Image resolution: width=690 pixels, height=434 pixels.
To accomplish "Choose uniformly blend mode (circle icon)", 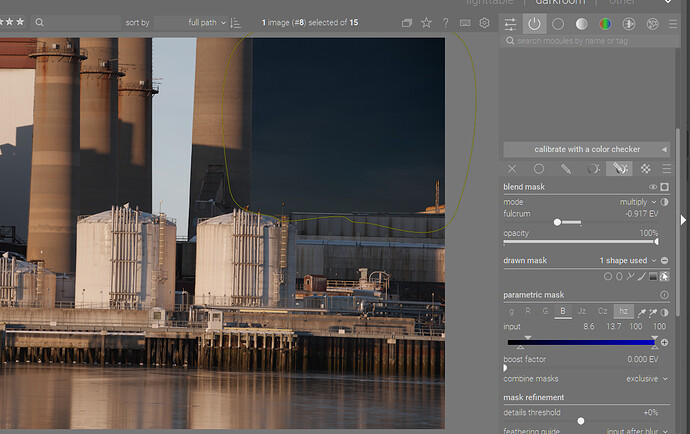I will [x=539, y=169].
